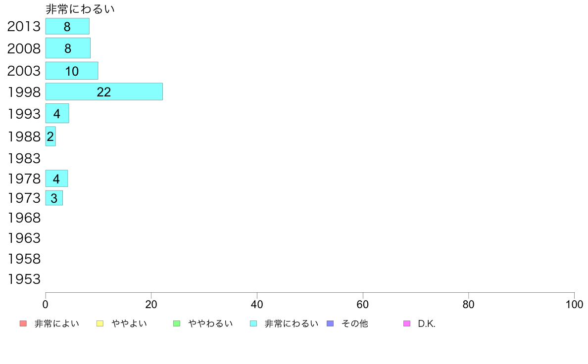Click the 2013 bar with value 8

(x=67, y=26)
